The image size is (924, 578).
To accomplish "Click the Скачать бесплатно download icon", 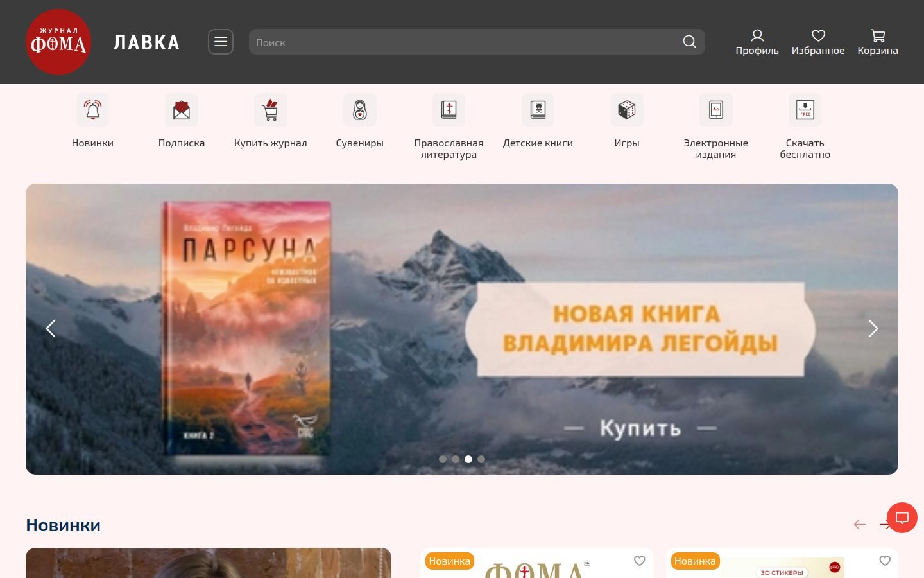I will 805,110.
